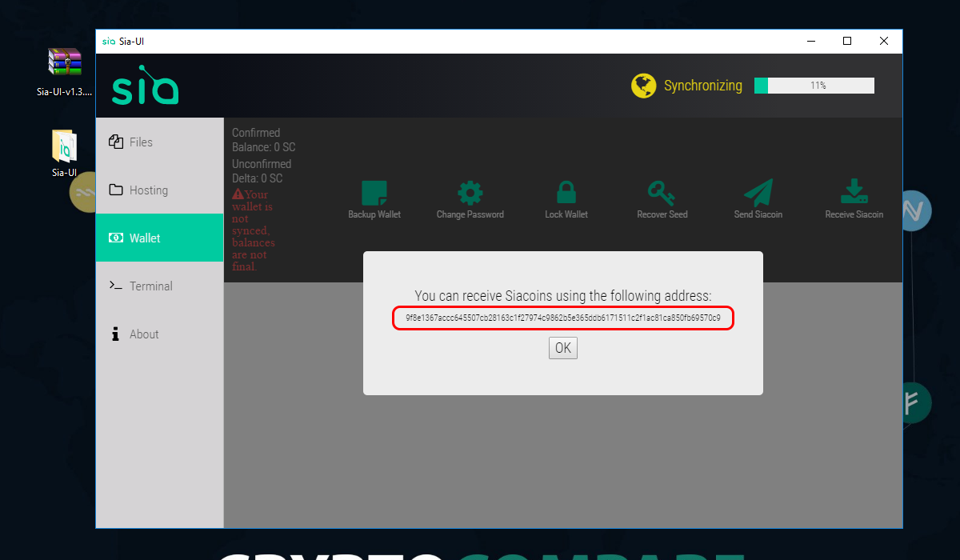Click the globe synchronizing icon
Viewport: 960px width, 560px height.
[x=643, y=86]
